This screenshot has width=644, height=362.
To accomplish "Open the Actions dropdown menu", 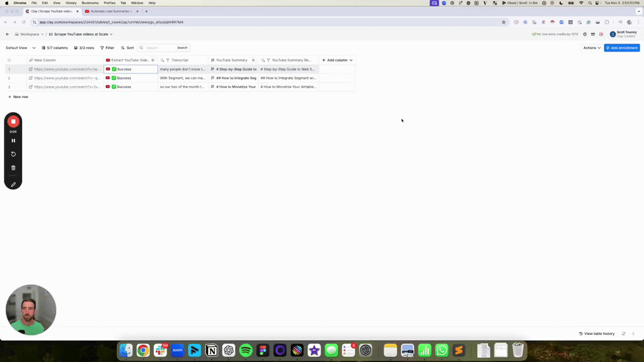I will coord(592,48).
